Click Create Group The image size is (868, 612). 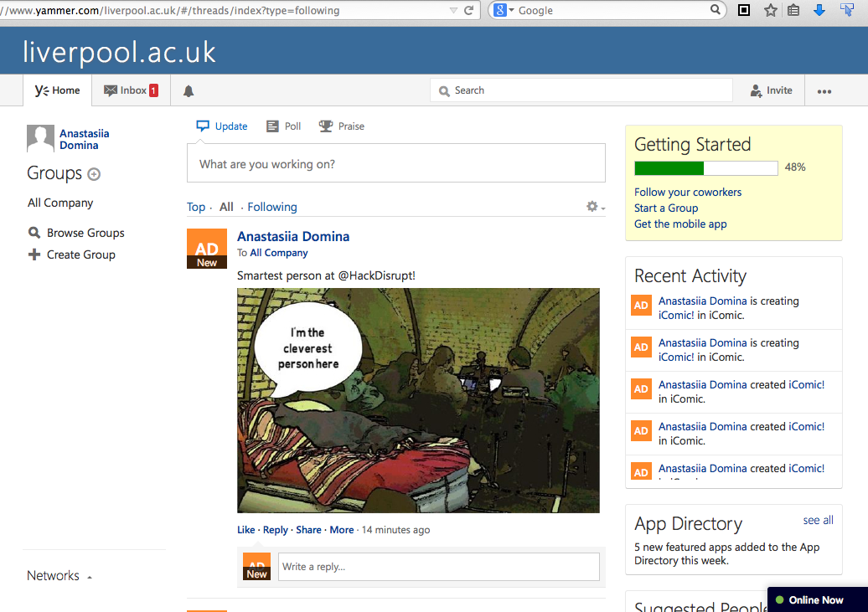pyautogui.click(x=80, y=255)
